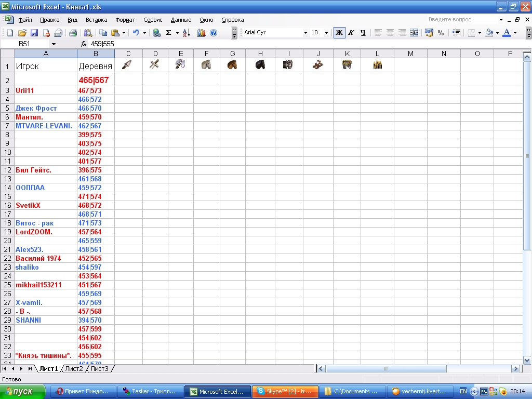Toggle italic formatting (К)
The width and height of the screenshot is (532, 399).
point(351,33)
